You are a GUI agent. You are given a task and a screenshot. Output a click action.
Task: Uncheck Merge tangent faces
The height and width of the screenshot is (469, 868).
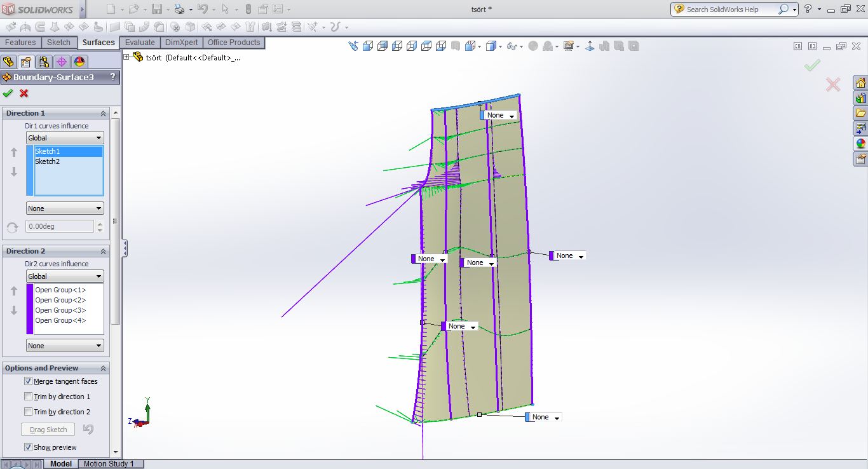27,381
